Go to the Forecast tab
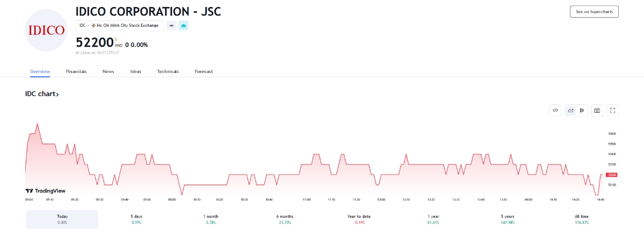The width and height of the screenshot is (644, 241). [204, 71]
